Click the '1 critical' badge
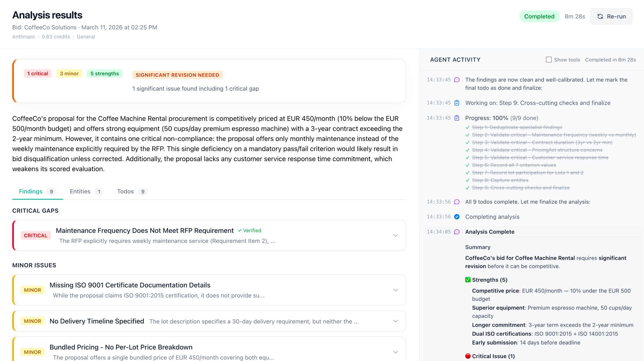 coord(38,73)
